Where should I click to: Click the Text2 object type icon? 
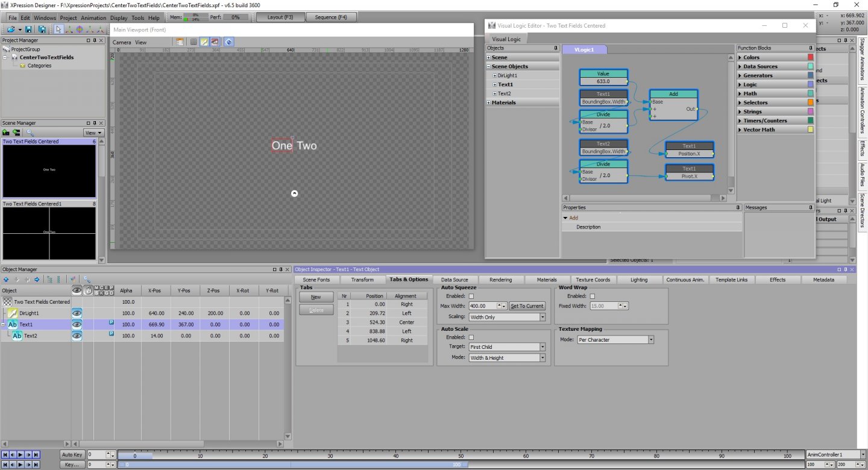pos(17,336)
